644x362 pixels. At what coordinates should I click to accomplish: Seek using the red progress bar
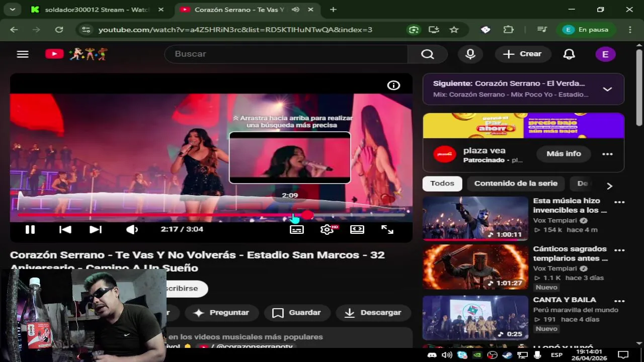click(x=211, y=215)
